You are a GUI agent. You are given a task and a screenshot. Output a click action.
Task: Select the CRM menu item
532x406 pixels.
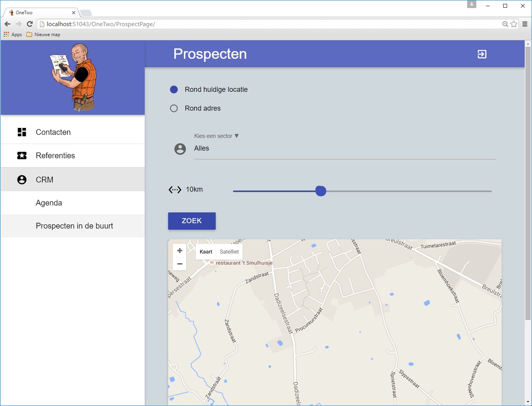(x=73, y=180)
